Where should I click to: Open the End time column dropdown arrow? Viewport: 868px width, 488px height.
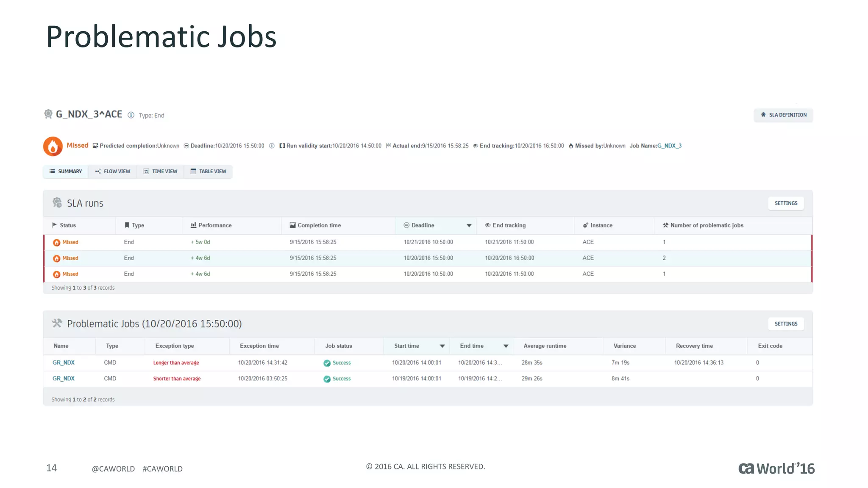(506, 346)
